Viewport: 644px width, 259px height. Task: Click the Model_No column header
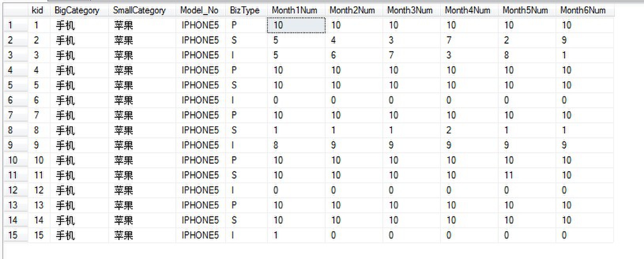199,10
